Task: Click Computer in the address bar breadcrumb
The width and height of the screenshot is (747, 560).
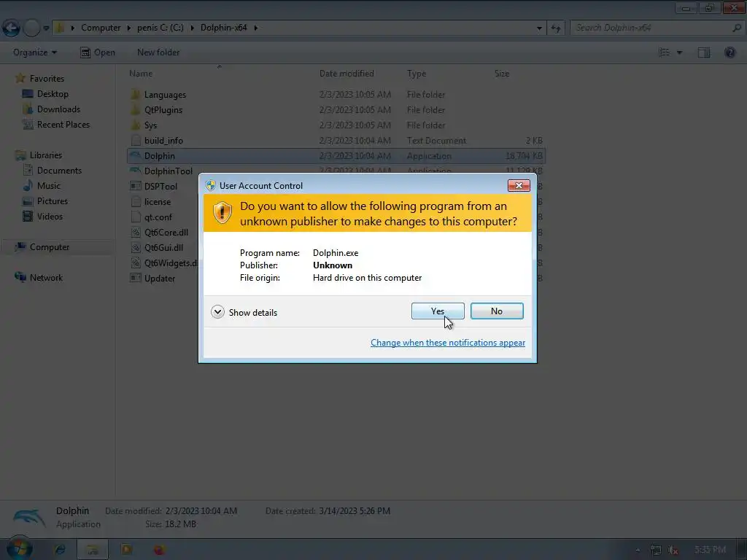Action: [x=101, y=28]
